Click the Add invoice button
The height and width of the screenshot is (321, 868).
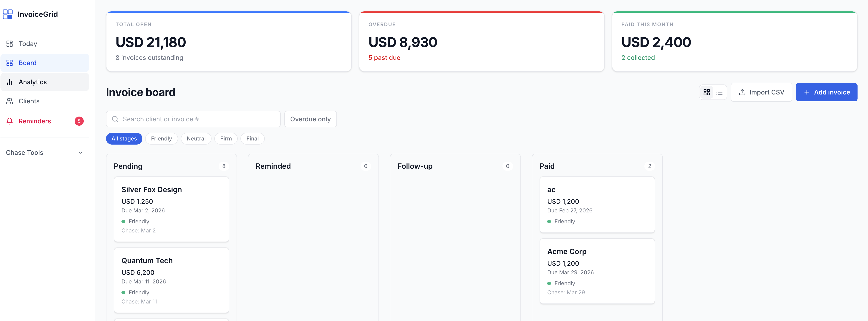[826, 92]
